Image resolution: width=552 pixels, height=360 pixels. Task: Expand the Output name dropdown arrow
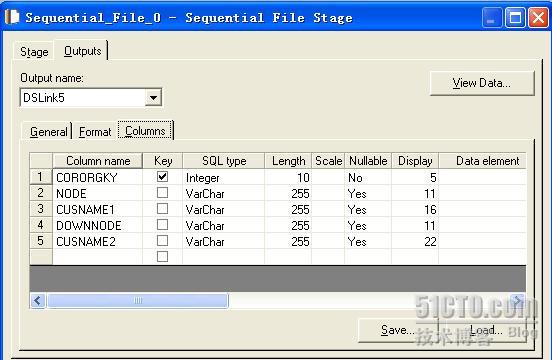[153, 97]
